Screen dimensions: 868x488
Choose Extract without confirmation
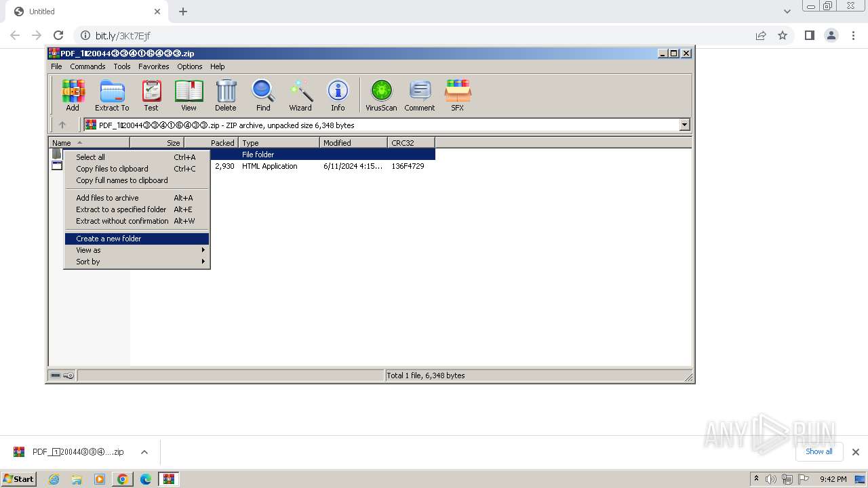click(137, 221)
